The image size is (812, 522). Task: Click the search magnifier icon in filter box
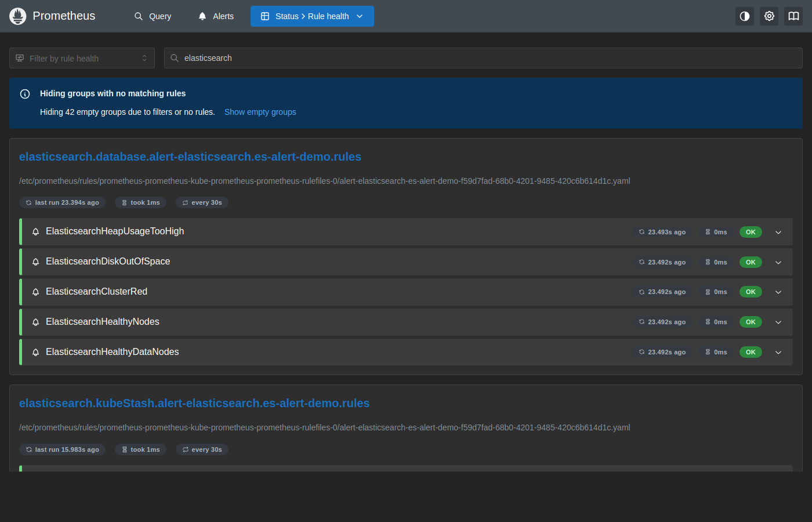pyautogui.click(x=175, y=58)
